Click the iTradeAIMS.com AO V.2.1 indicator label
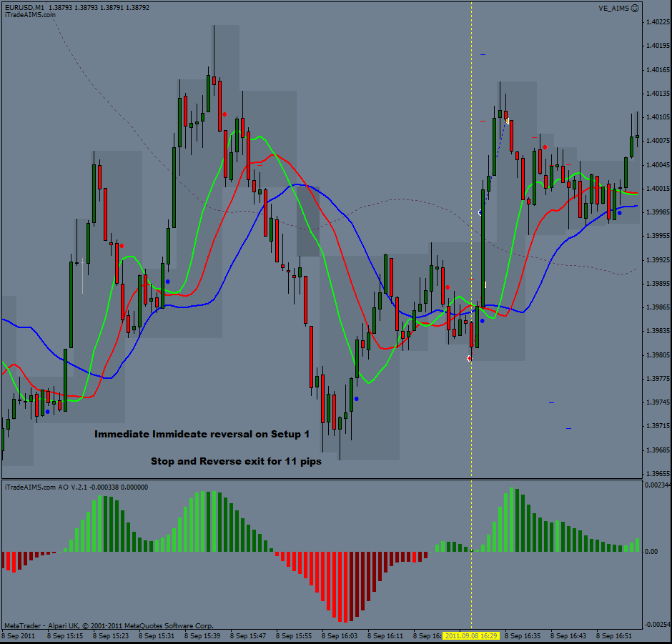The width and height of the screenshot is (672, 644). click(76, 487)
